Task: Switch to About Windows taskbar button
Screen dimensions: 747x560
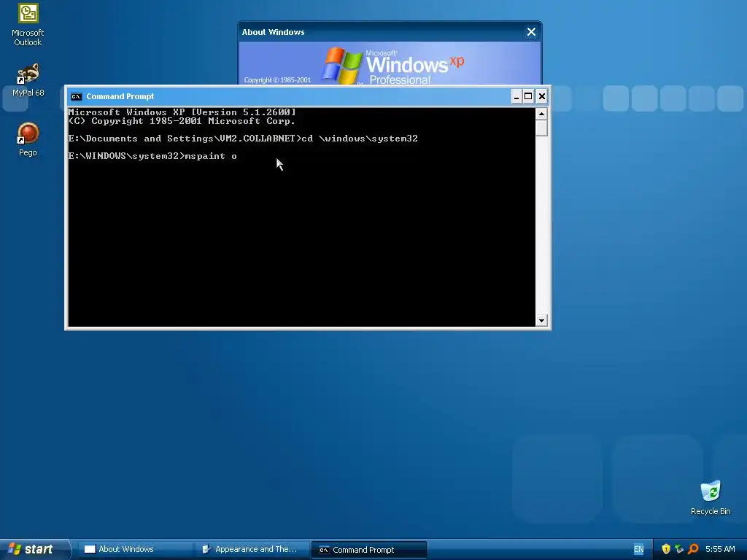Action: coord(135,550)
